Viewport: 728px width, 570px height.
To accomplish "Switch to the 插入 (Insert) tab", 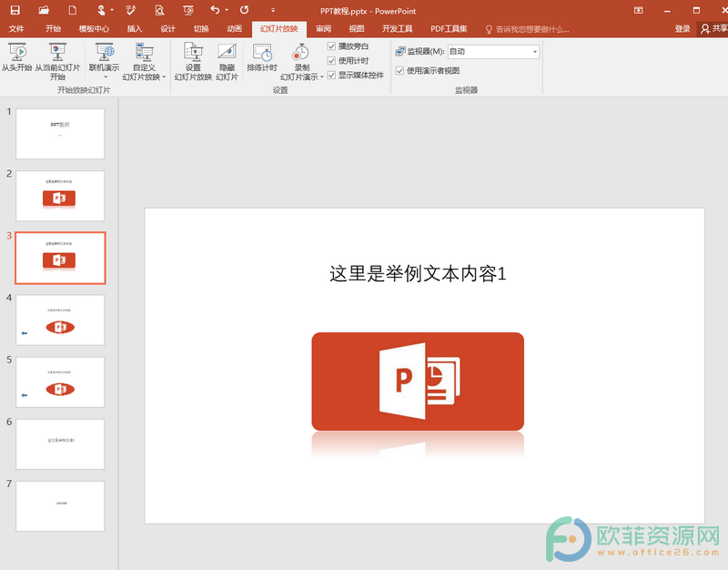I will 134,29.
